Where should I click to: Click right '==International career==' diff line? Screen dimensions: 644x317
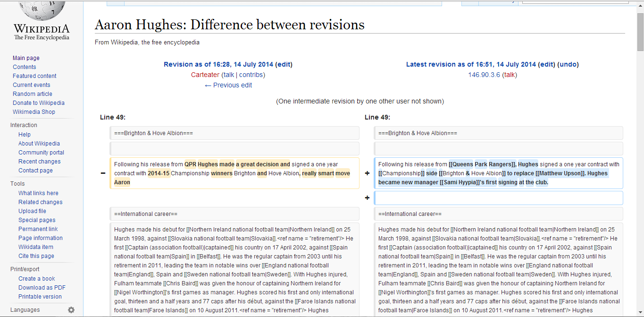[499, 214]
